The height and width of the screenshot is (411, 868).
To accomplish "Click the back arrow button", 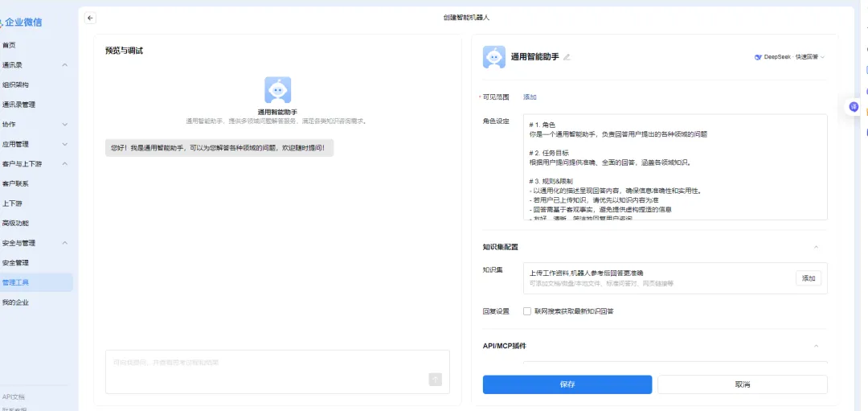I will (x=91, y=18).
